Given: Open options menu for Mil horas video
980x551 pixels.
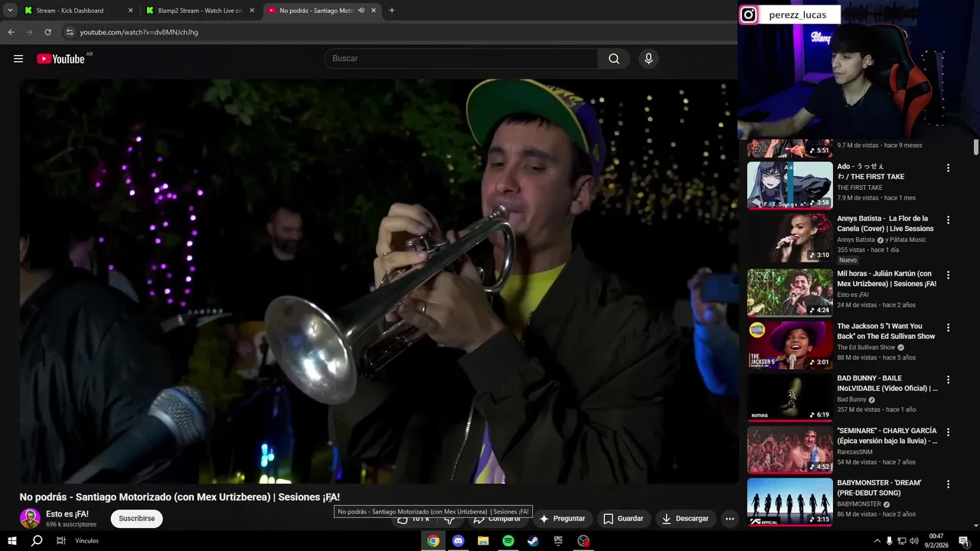Looking at the screenshot, I should [x=948, y=275].
